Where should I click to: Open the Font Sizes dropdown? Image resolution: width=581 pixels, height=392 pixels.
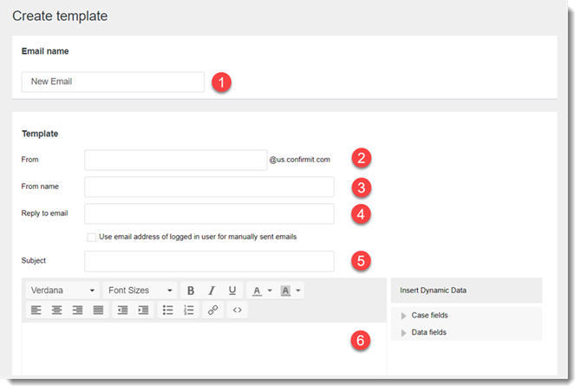point(140,291)
